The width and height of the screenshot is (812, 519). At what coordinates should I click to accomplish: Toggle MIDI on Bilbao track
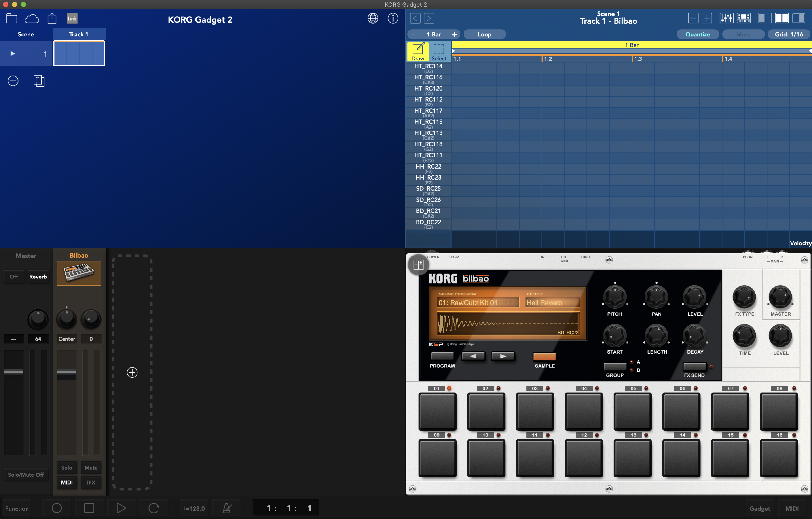click(66, 482)
